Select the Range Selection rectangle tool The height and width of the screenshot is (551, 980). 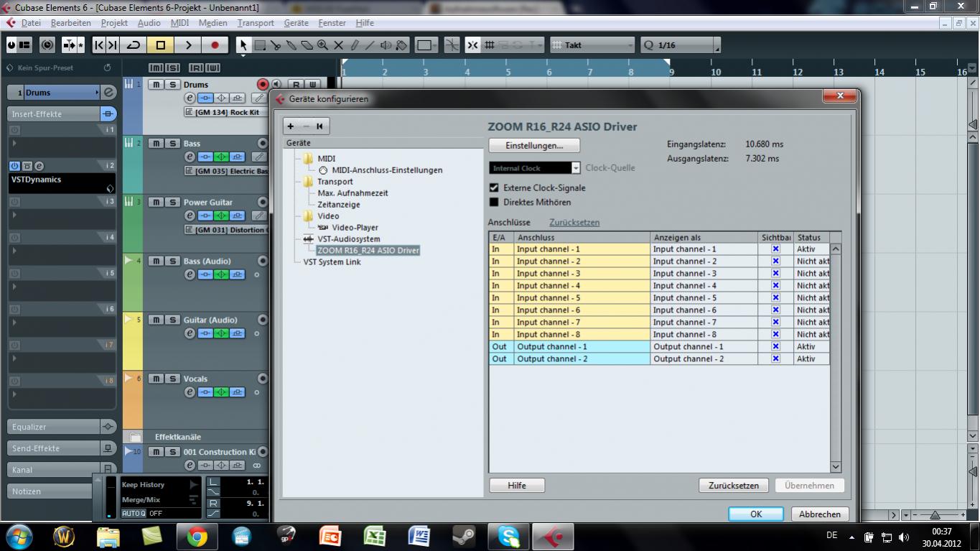pos(260,45)
